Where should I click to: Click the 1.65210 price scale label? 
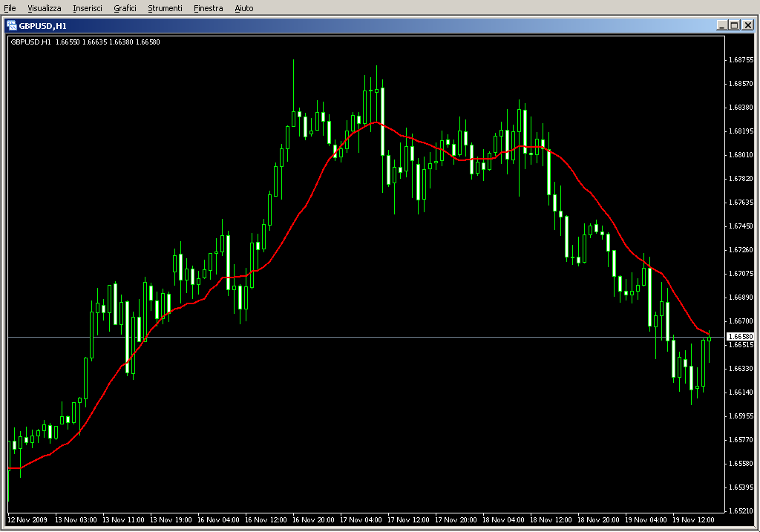(741, 511)
